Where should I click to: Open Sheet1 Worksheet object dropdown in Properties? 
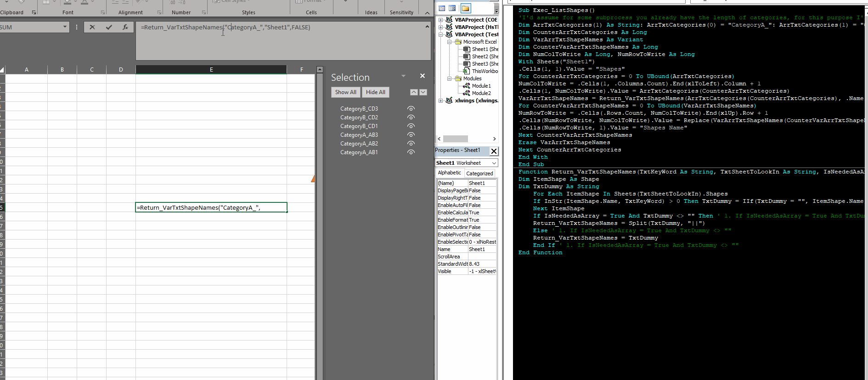494,163
